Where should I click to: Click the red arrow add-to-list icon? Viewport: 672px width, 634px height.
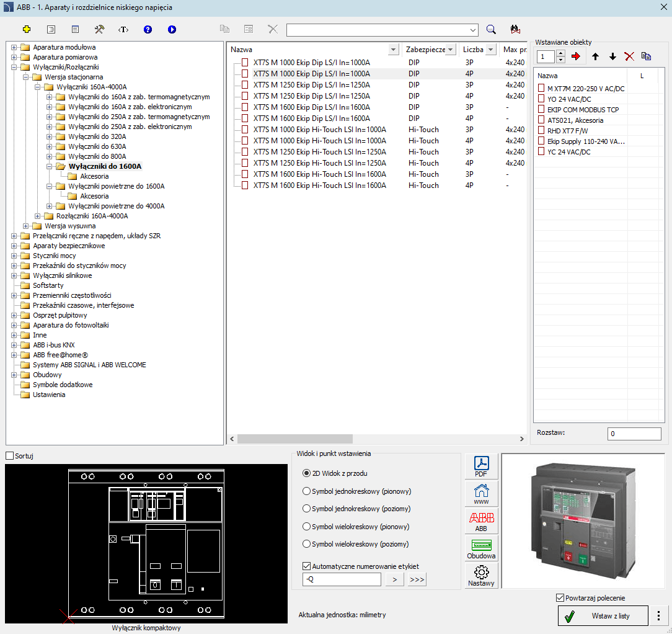point(575,56)
